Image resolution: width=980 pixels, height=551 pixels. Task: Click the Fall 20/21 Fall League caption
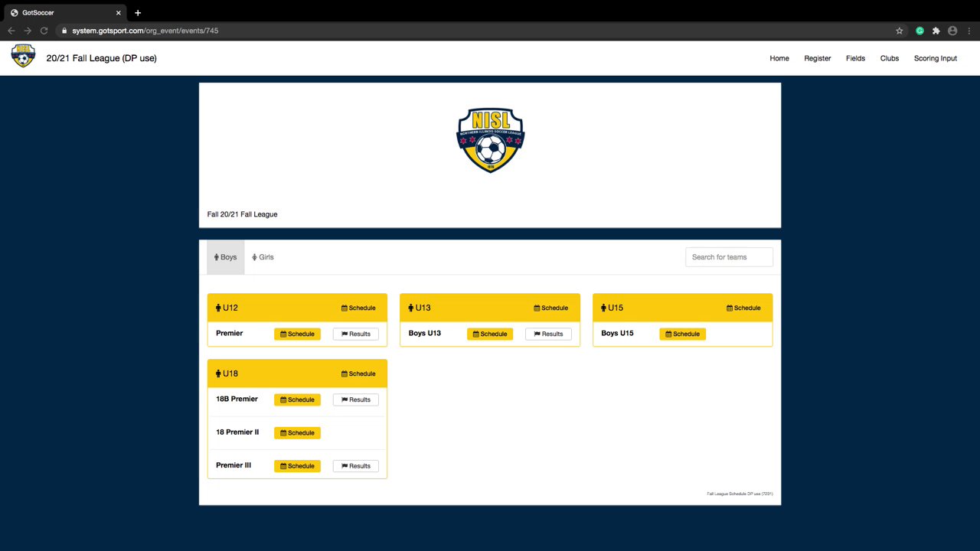click(242, 214)
